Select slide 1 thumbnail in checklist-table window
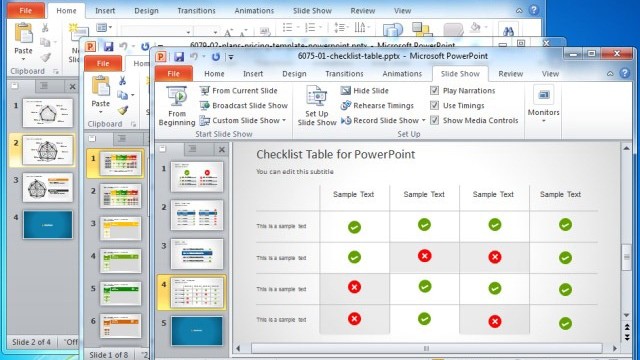This screenshot has width=640, height=360. pyautogui.click(x=197, y=177)
